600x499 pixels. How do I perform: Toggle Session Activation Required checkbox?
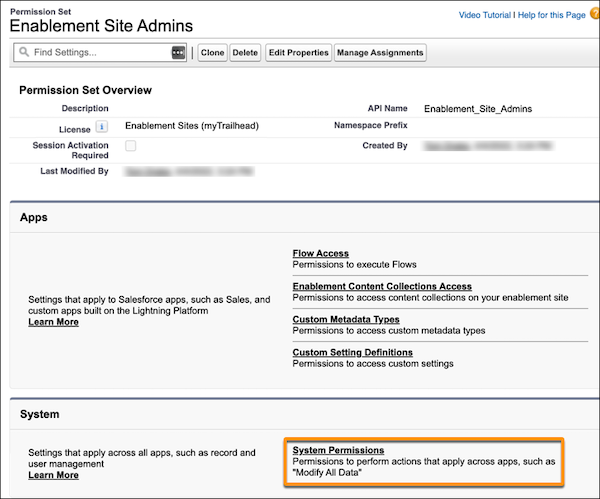point(130,145)
